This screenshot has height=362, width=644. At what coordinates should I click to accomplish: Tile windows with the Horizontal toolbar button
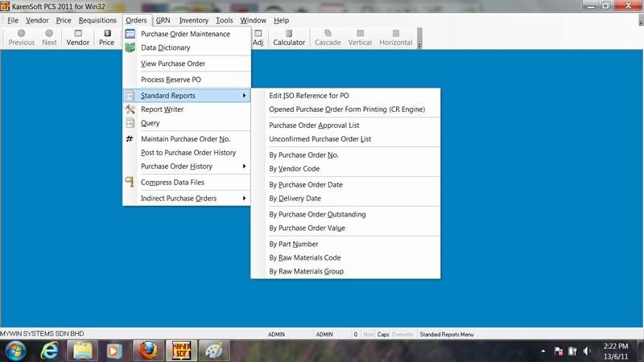(x=395, y=38)
